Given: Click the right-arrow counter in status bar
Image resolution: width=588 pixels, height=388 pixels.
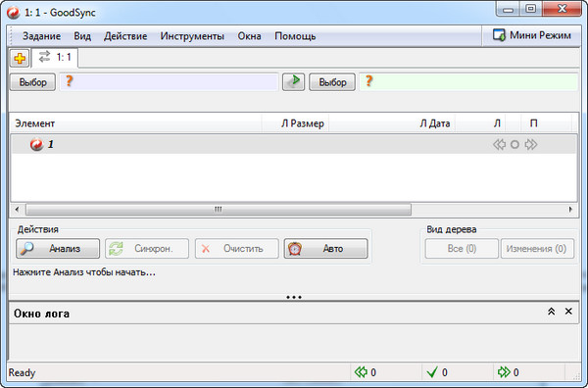Looking at the screenshot, I should click(x=508, y=372).
